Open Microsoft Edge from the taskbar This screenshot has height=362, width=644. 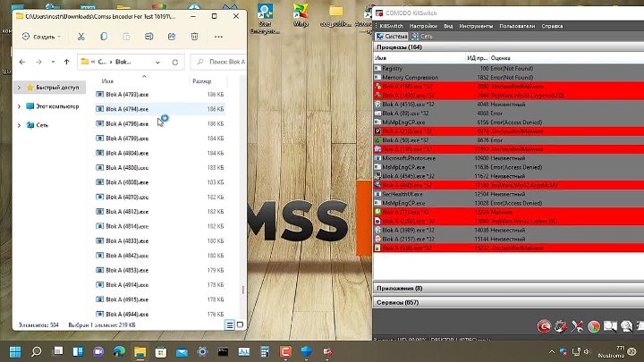pyautogui.click(x=120, y=352)
